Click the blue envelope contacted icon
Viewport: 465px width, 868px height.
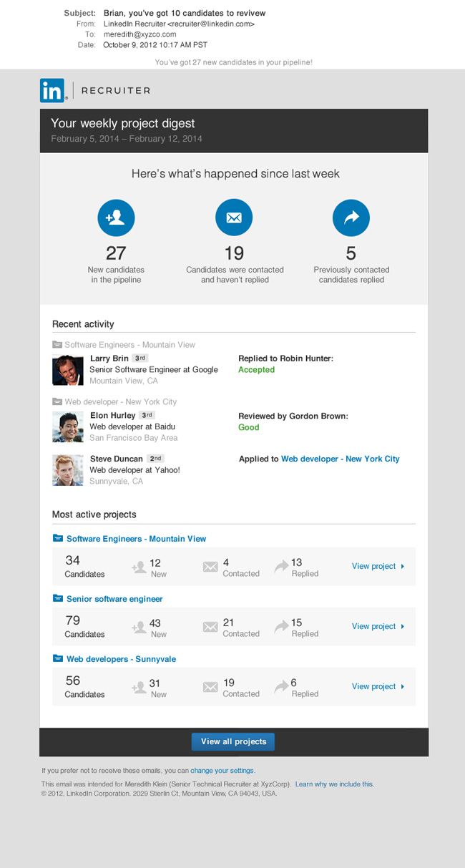pos(234,218)
